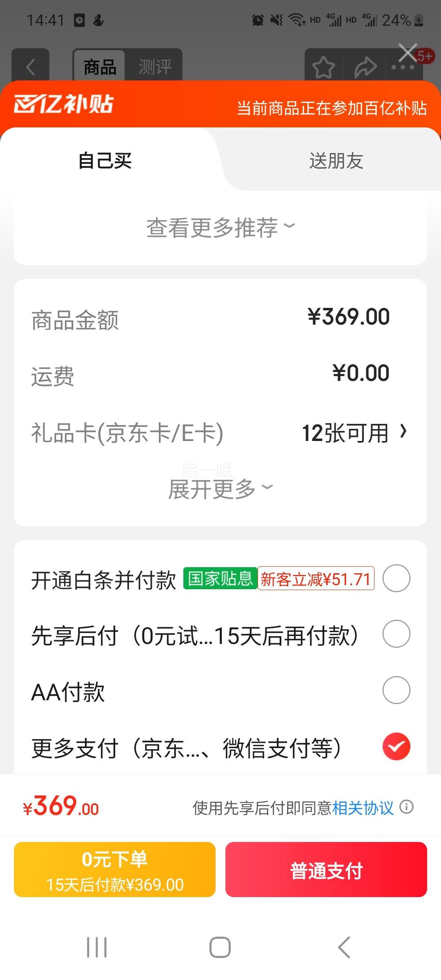This screenshot has height=980, width=441.
Task: Tap the share arrow icon
Action: pyautogui.click(x=365, y=67)
